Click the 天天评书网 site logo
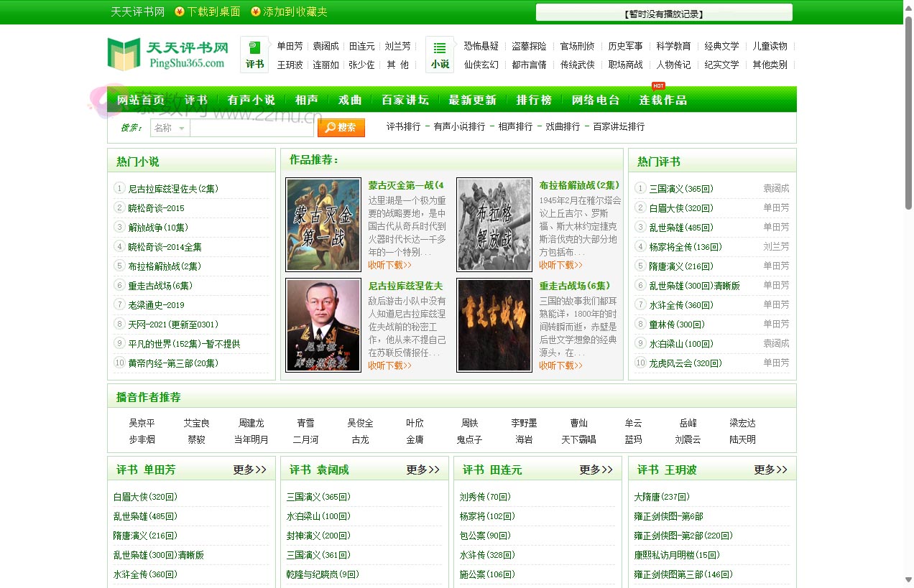 [x=168, y=55]
